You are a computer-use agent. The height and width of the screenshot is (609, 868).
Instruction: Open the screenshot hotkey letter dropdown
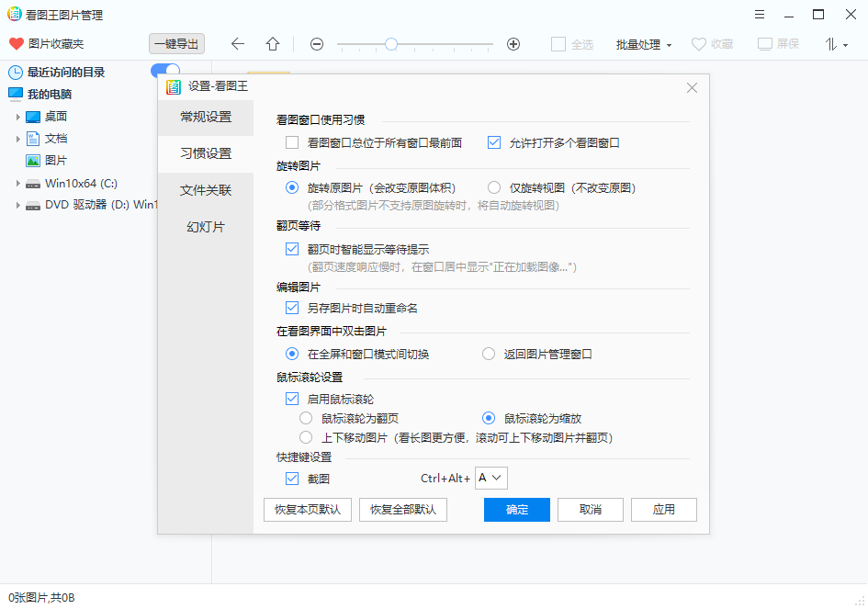[490, 478]
